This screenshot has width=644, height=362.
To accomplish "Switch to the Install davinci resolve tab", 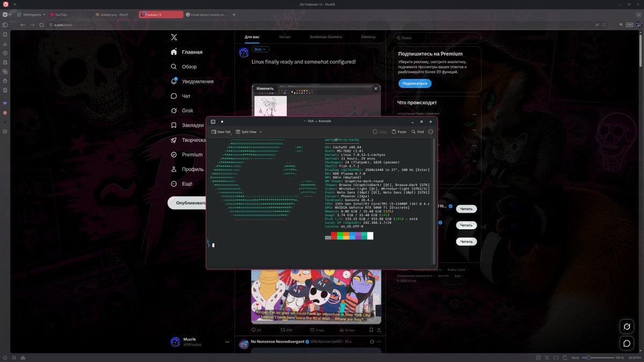I will pyautogui.click(x=206, y=14).
